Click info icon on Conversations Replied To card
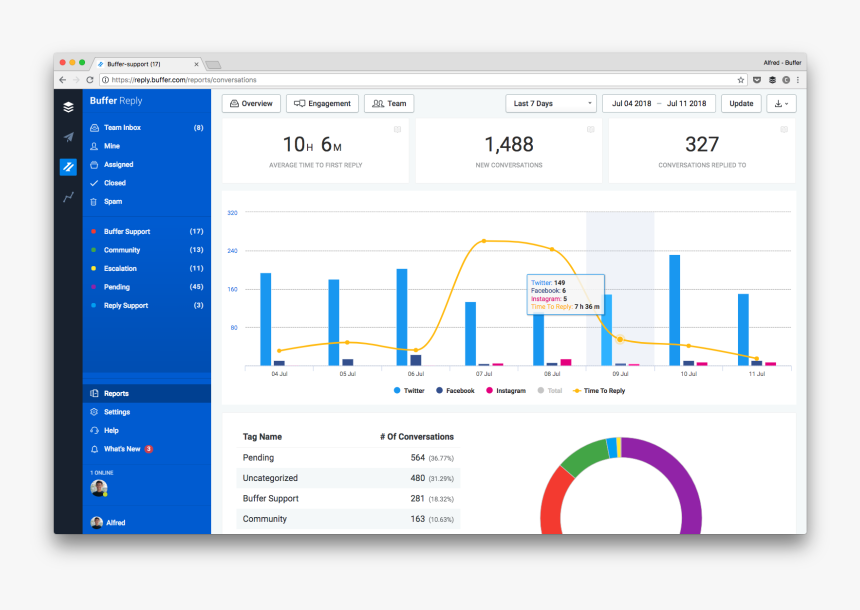This screenshot has height=610, width=860. (784, 129)
